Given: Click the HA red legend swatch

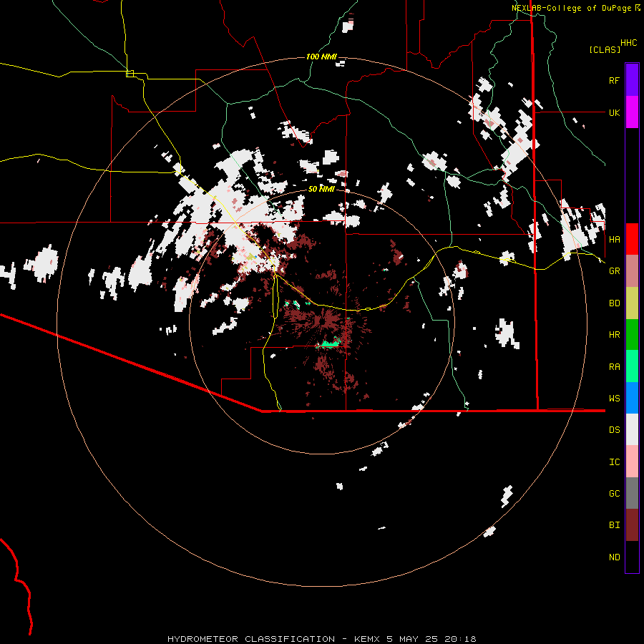Looking at the screenshot, I should tap(632, 239).
